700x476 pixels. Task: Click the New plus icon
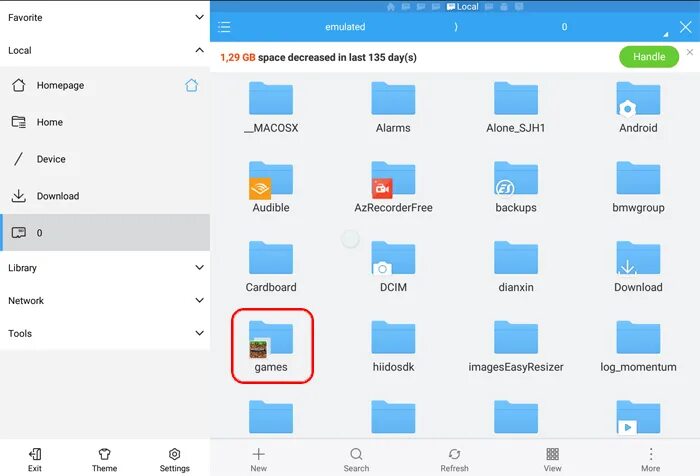pyautogui.click(x=258, y=455)
